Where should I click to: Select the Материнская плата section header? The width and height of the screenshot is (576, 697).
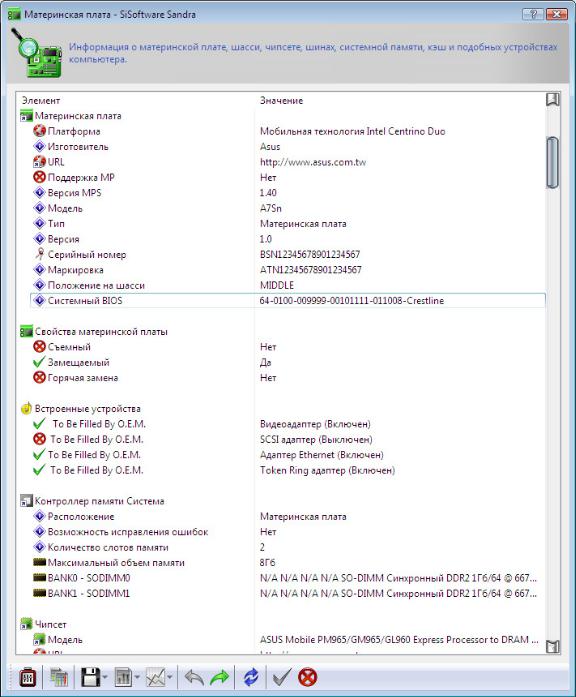point(78,116)
